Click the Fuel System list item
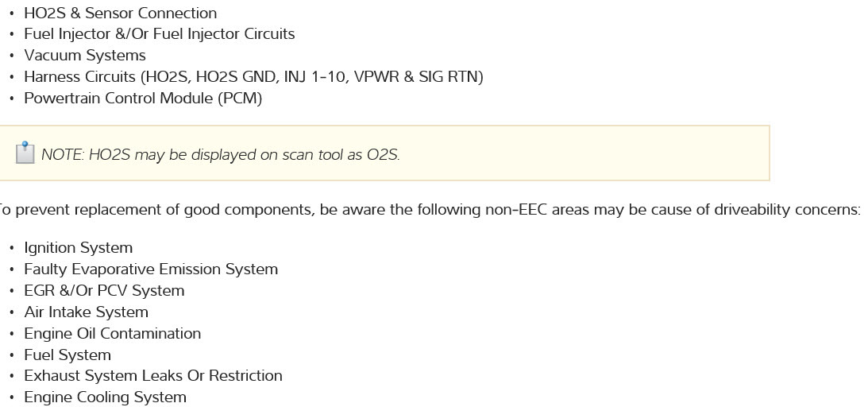The width and height of the screenshot is (868, 407). [x=68, y=355]
